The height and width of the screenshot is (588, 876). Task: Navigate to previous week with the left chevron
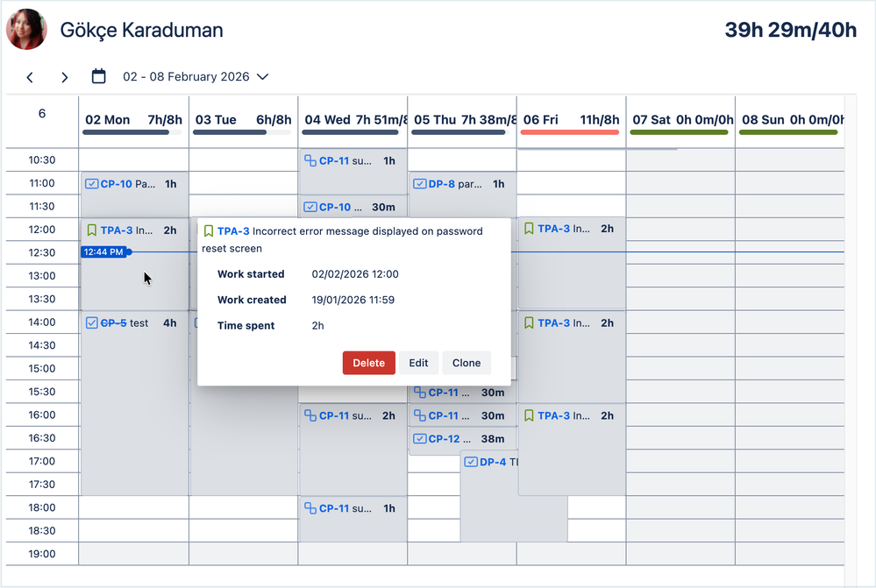point(30,76)
